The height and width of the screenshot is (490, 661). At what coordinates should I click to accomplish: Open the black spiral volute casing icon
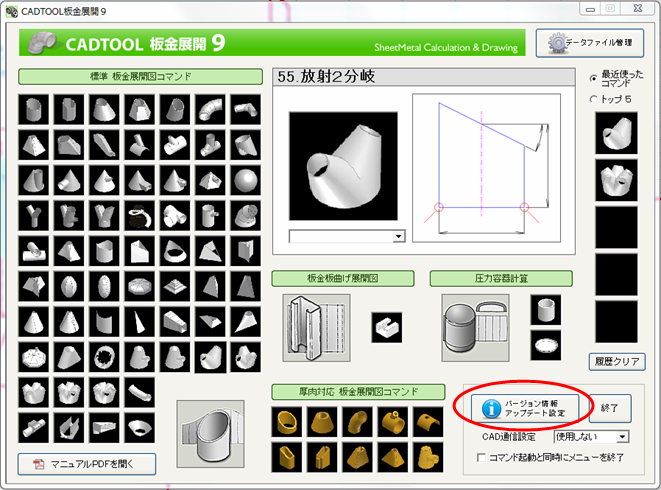click(140, 215)
